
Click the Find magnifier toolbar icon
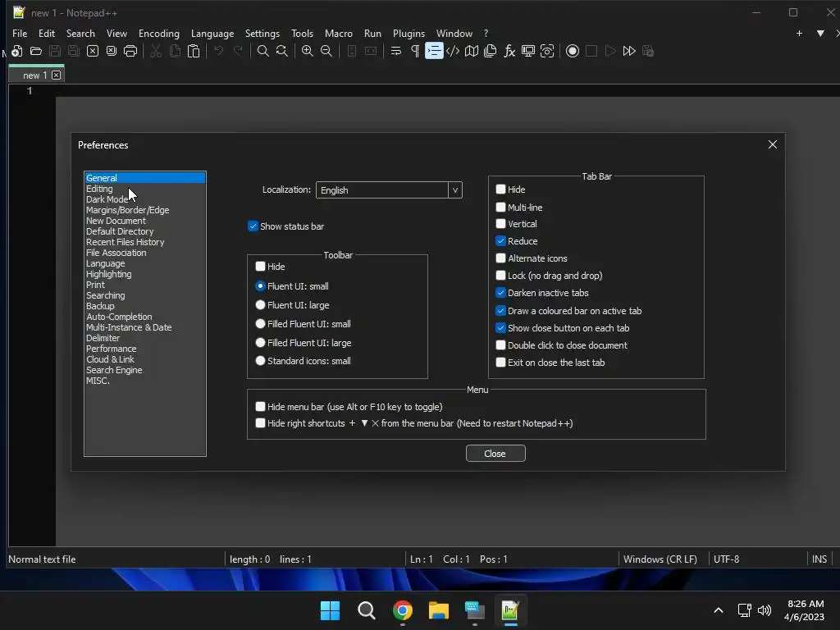pyautogui.click(x=263, y=51)
